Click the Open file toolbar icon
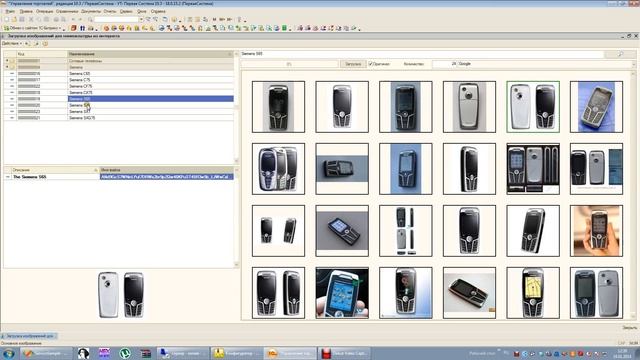The image size is (640, 360). coord(14,19)
